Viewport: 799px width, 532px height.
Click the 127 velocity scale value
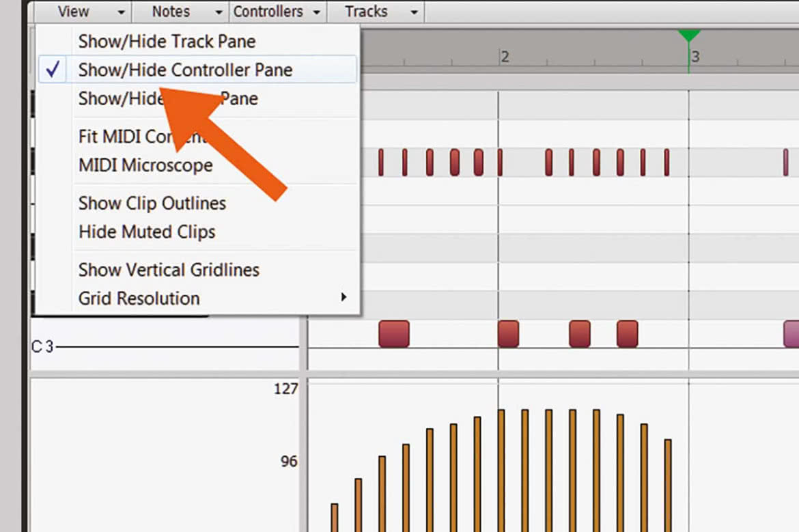[285, 389]
